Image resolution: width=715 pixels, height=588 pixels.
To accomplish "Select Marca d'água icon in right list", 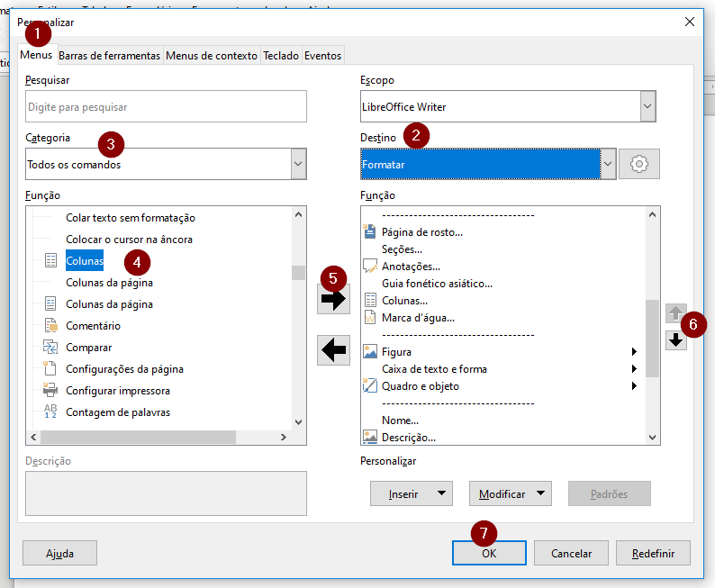I will 369,318.
